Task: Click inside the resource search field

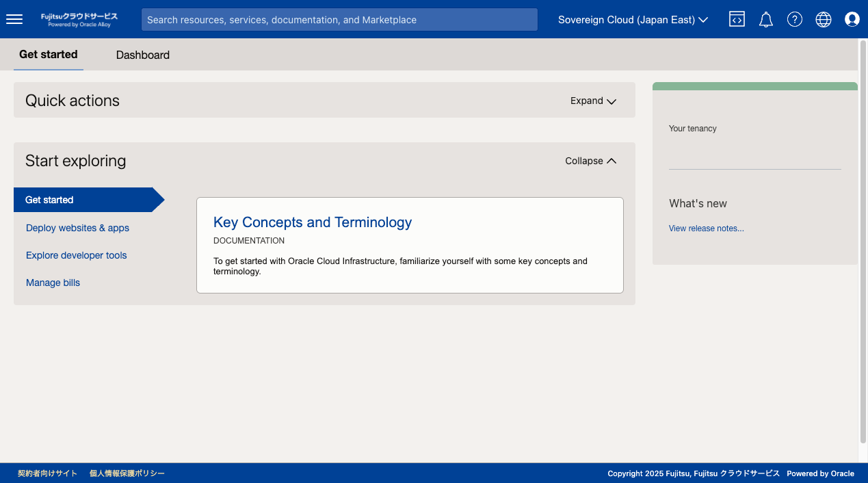Action: (339, 19)
